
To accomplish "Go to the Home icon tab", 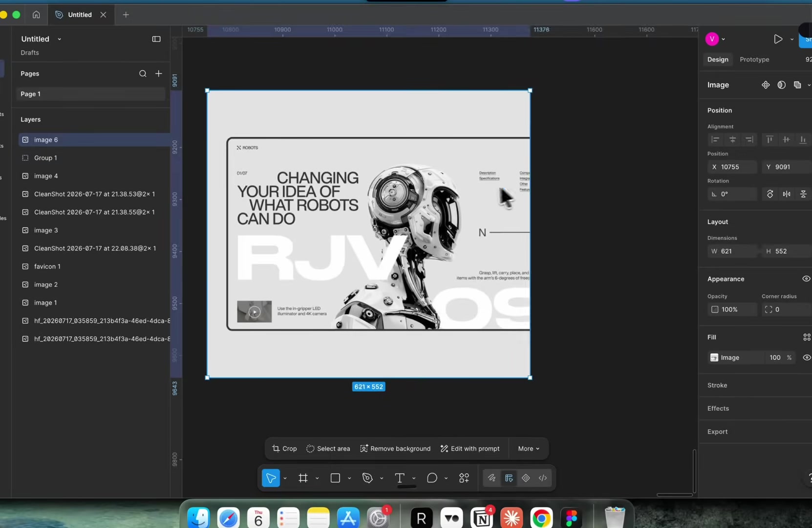I will click(x=36, y=15).
